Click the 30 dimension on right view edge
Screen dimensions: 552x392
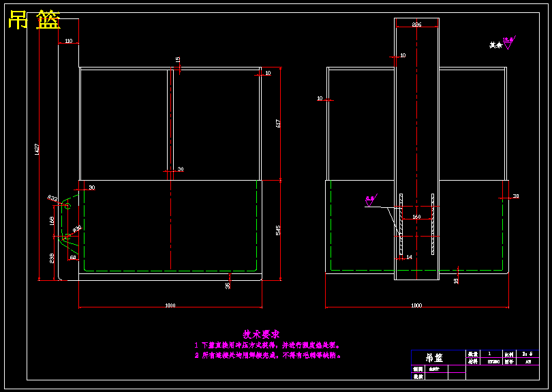[x=516, y=196]
